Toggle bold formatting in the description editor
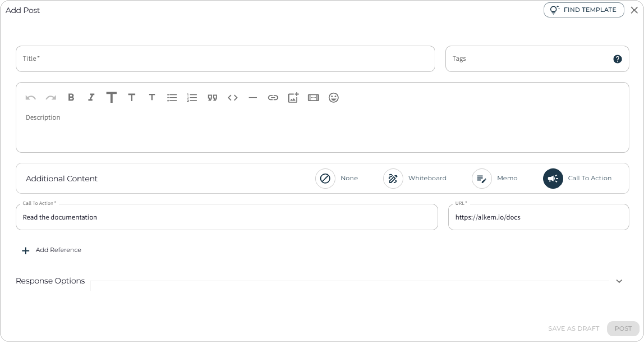 (71, 98)
